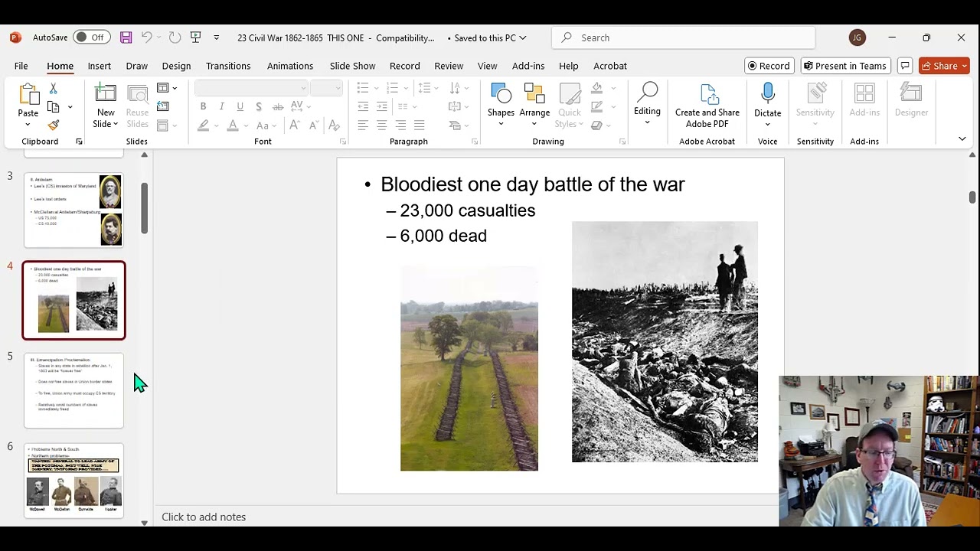Click the Cut scissors icon
This screenshot has height=551, width=980.
(x=53, y=89)
